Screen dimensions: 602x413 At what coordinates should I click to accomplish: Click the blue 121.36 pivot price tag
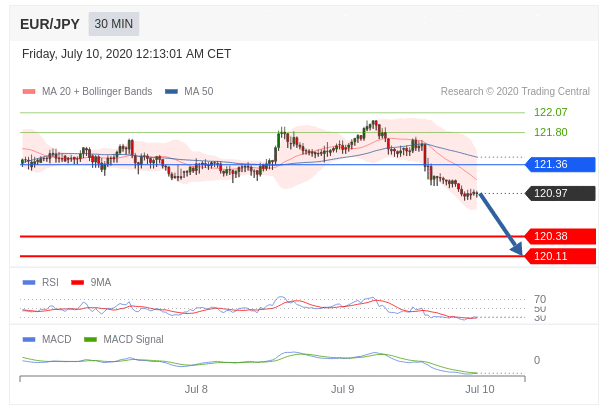pyautogui.click(x=560, y=164)
